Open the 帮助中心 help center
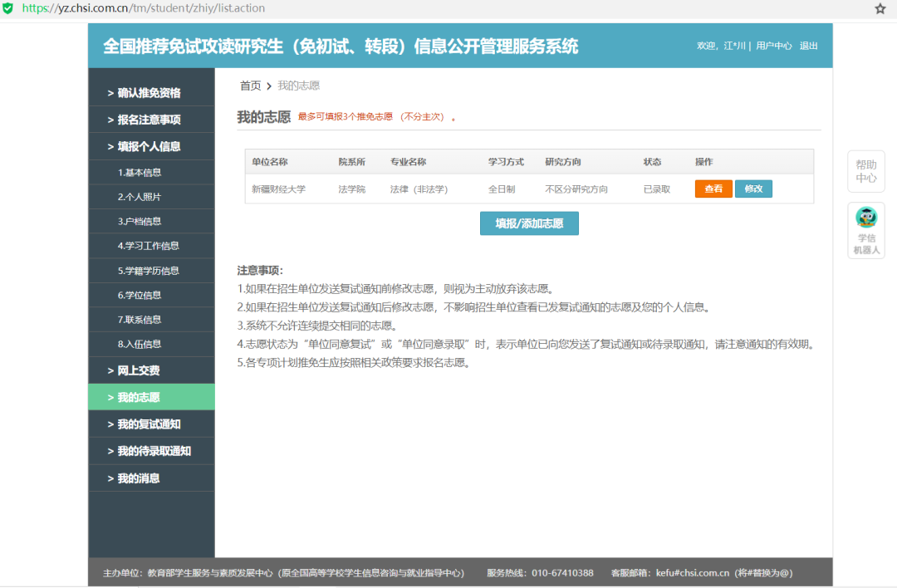This screenshot has height=588, width=897. pyautogui.click(x=866, y=171)
